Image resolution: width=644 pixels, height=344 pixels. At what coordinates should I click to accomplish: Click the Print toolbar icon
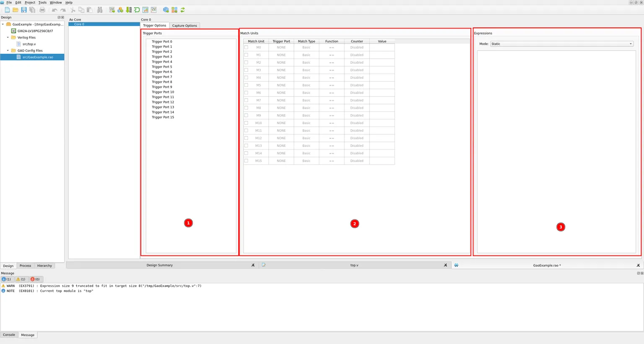point(42,10)
